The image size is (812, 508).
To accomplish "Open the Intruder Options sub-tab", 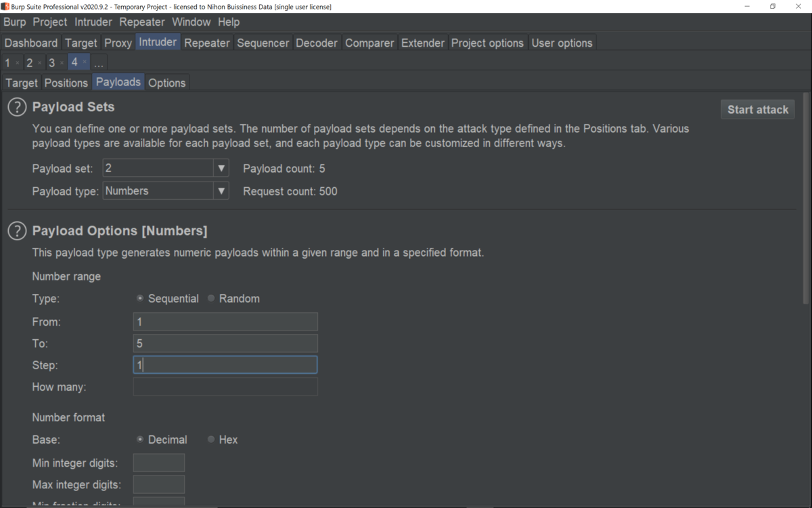I will (x=167, y=83).
